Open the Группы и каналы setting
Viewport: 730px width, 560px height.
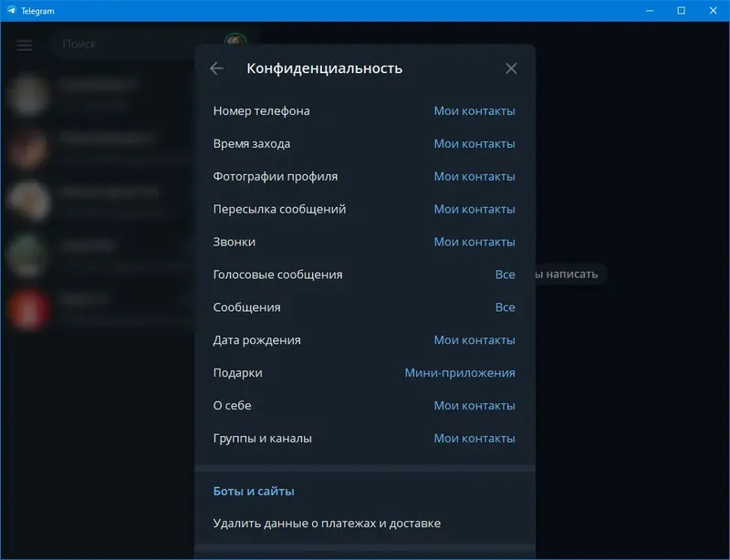click(364, 439)
